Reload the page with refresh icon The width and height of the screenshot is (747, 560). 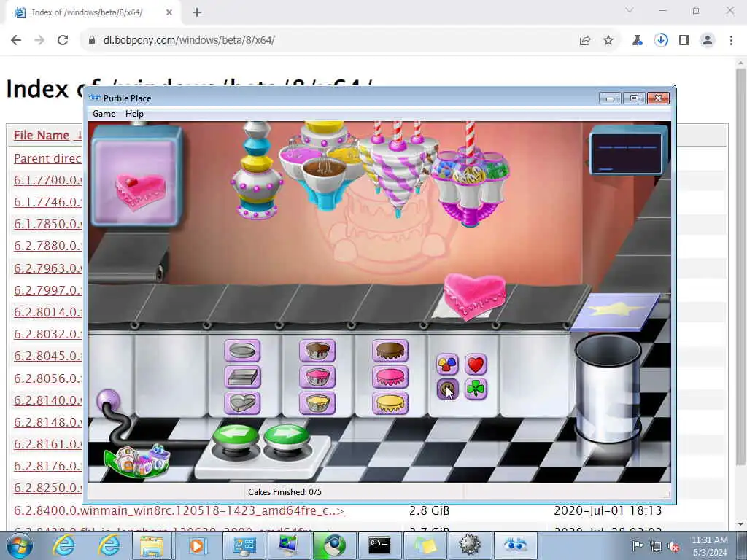point(63,40)
